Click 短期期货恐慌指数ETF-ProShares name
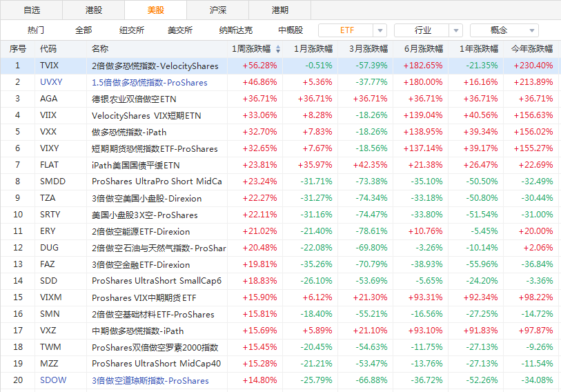 coord(155,149)
